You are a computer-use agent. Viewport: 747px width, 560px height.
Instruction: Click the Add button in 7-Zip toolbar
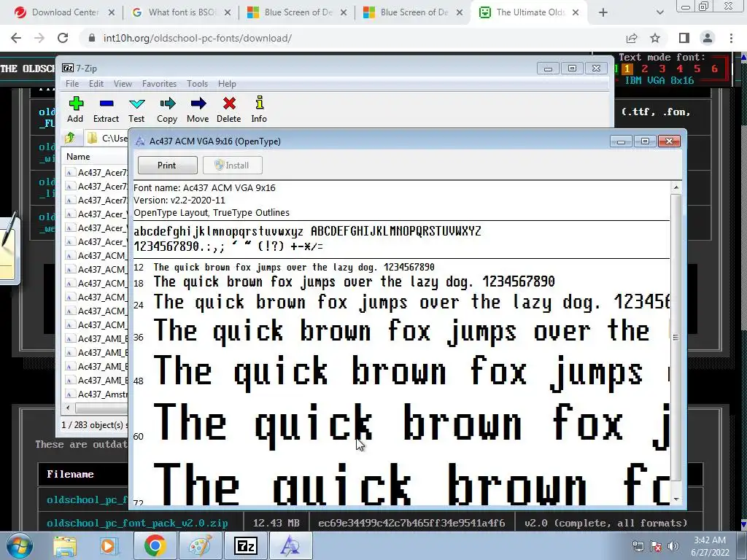pos(75,109)
